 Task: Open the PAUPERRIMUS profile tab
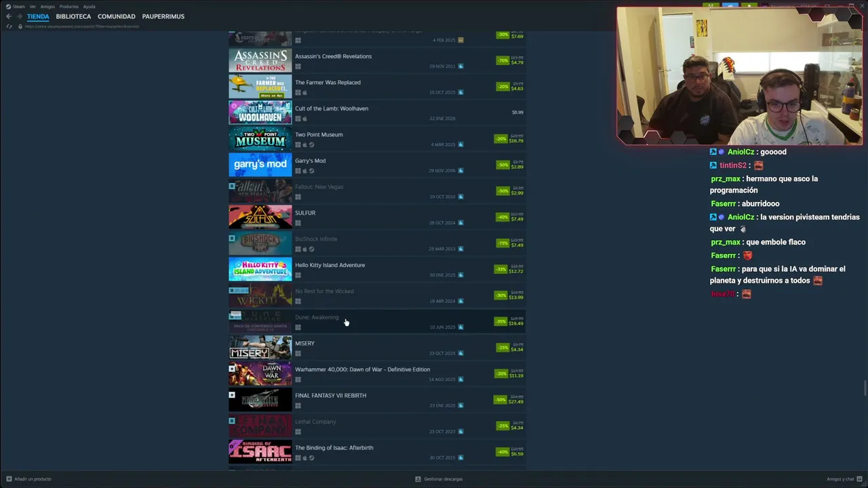pyautogui.click(x=163, y=16)
